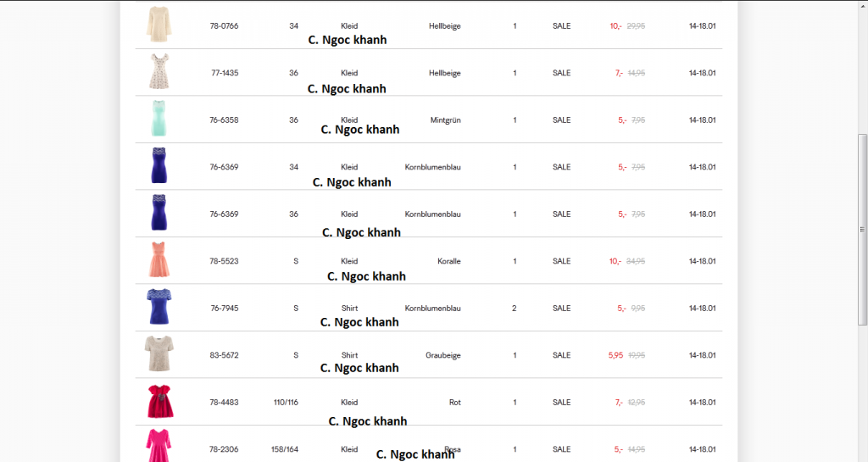The height and width of the screenshot is (462, 868).
Task: Click the beige dress thumbnail for 78-0766
Action: click(x=158, y=25)
